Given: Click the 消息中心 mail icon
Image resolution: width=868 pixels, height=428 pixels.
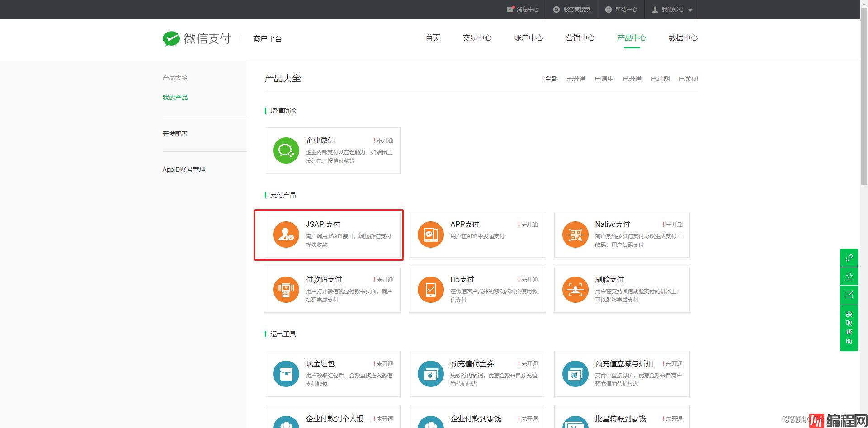Looking at the screenshot, I should pyautogui.click(x=510, y=9).
